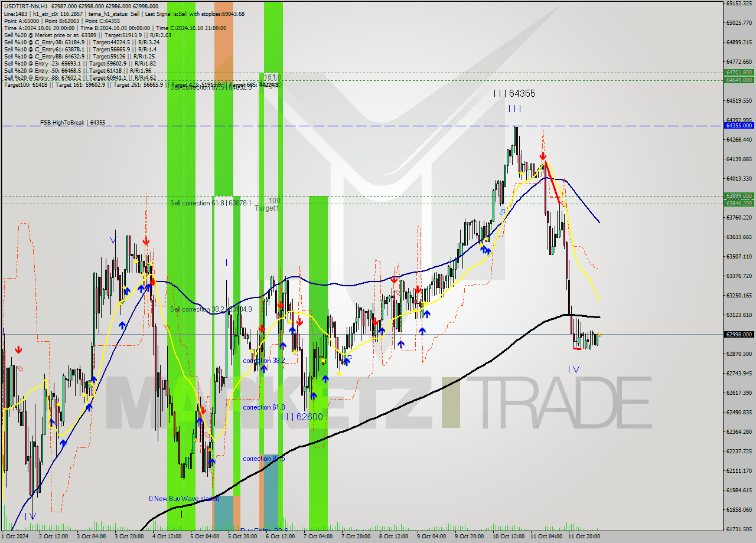The height and width of the screenshot is (543, 756).
Task: Click the 64355.000 price tag on axis
Action: pos(739,125)
